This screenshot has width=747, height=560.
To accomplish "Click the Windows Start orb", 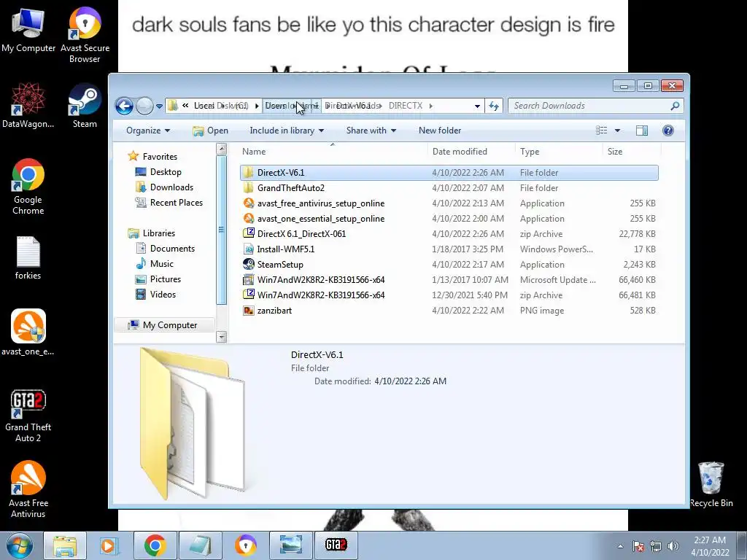I will (20, 545).
